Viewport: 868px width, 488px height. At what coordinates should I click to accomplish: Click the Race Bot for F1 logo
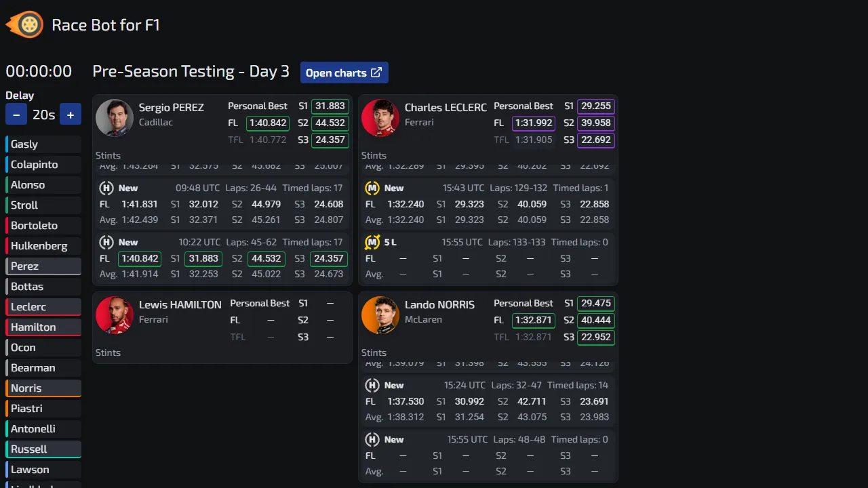click(24, 24)
